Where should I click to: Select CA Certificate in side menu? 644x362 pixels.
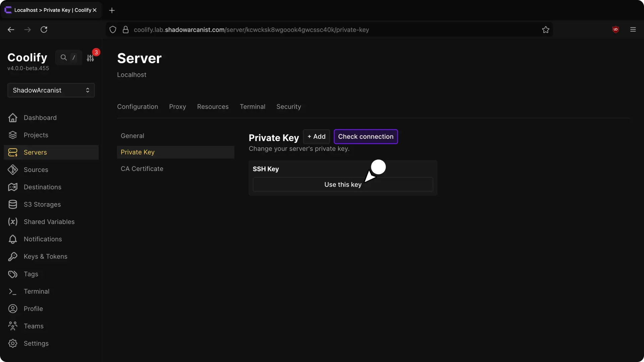(142, 169)
